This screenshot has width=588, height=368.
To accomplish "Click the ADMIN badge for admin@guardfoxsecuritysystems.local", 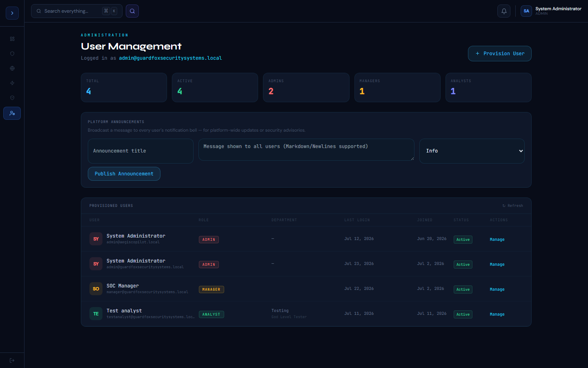I will (209, 265).
